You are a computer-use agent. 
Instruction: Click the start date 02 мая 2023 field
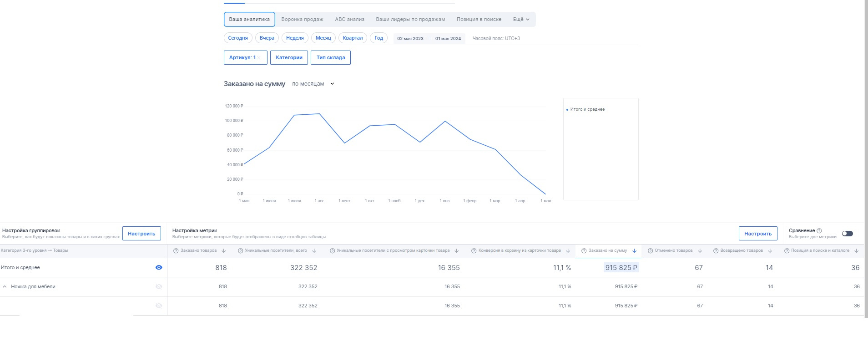tap(410, 39)
